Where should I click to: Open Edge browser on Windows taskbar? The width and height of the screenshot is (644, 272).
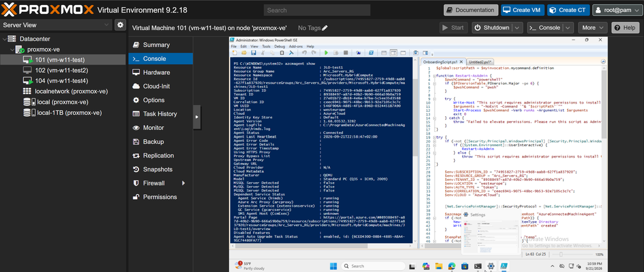pyautogui.click(x=452, y=266)
